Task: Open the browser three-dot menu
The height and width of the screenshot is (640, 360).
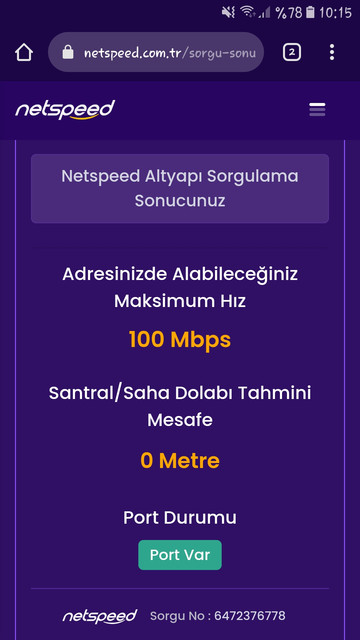Action: pyautogui.click(x=332, y=52)
